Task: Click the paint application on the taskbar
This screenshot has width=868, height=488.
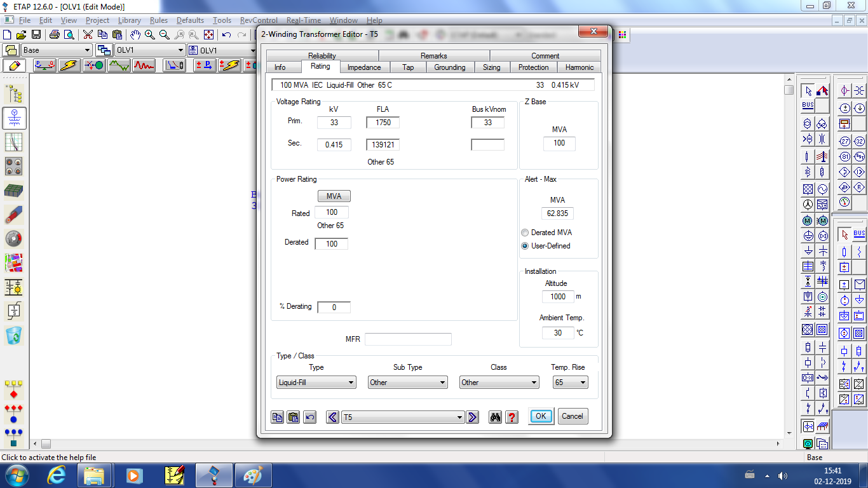Action: pos(253,474)
